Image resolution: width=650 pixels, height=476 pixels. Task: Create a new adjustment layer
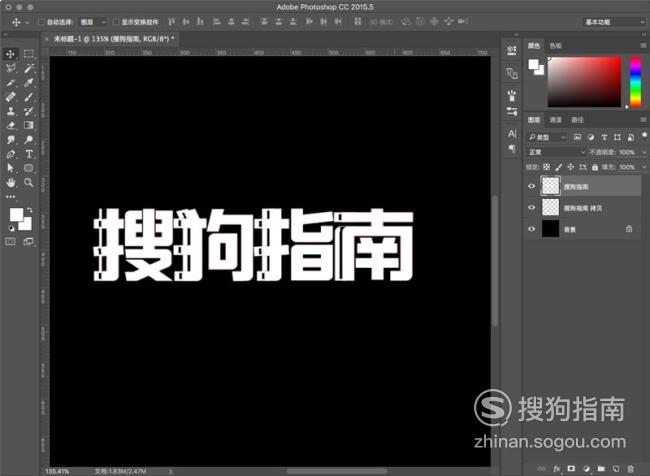click(586, 469)
